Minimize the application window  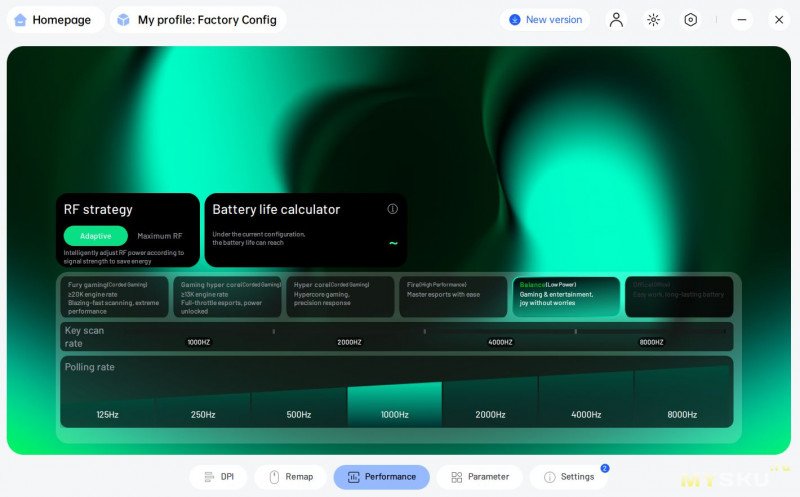click(x=741, y=20)
